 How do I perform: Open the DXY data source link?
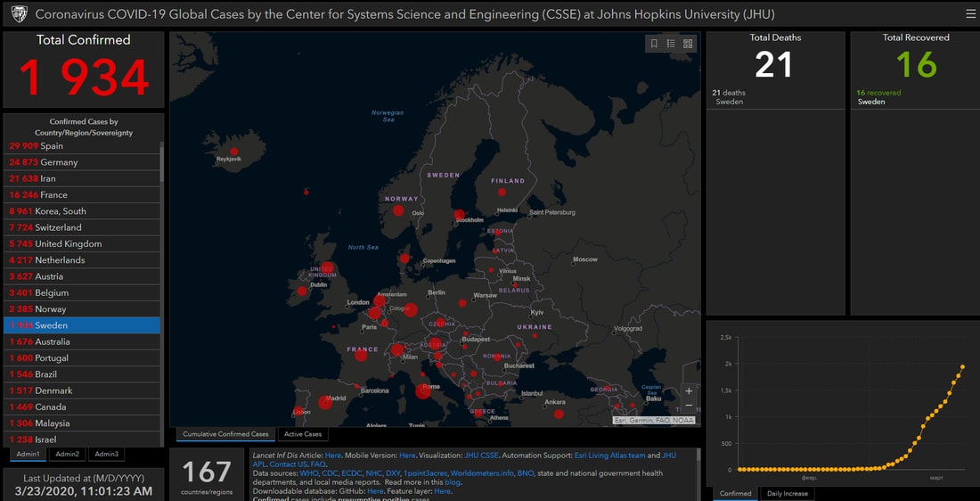[x=393, y=473]
